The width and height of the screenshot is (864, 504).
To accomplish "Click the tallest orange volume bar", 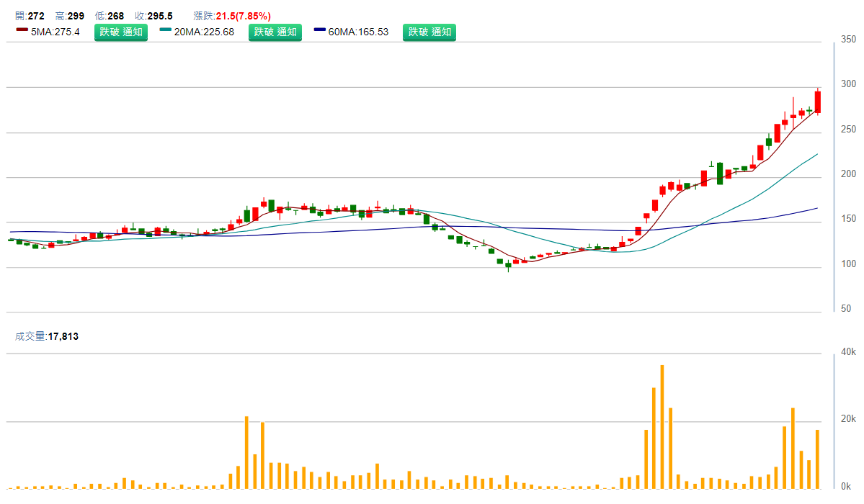I will pyautogui.click(x=662, y=427).
